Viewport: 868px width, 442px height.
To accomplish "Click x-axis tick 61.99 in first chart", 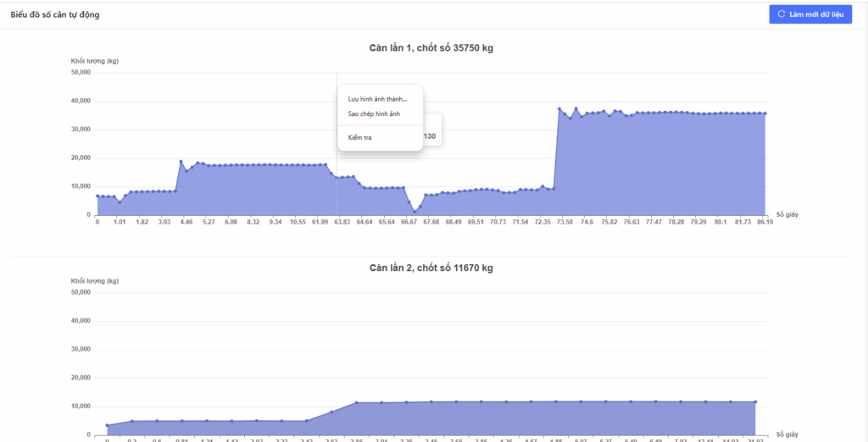I will pyautogui.click(x=320, y=223).
